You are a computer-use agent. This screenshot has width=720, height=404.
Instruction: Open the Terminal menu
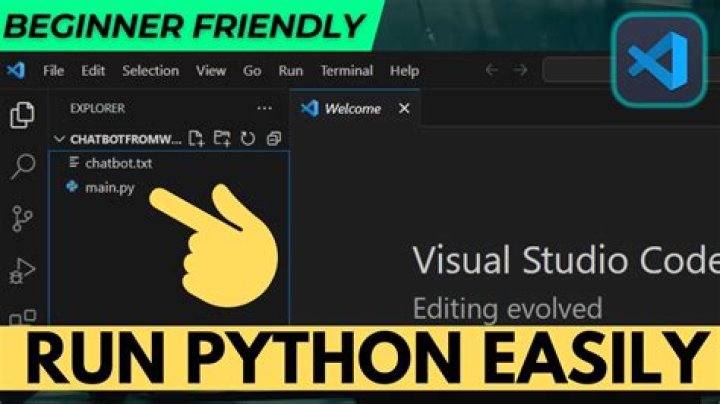click(x=346, y=71)
